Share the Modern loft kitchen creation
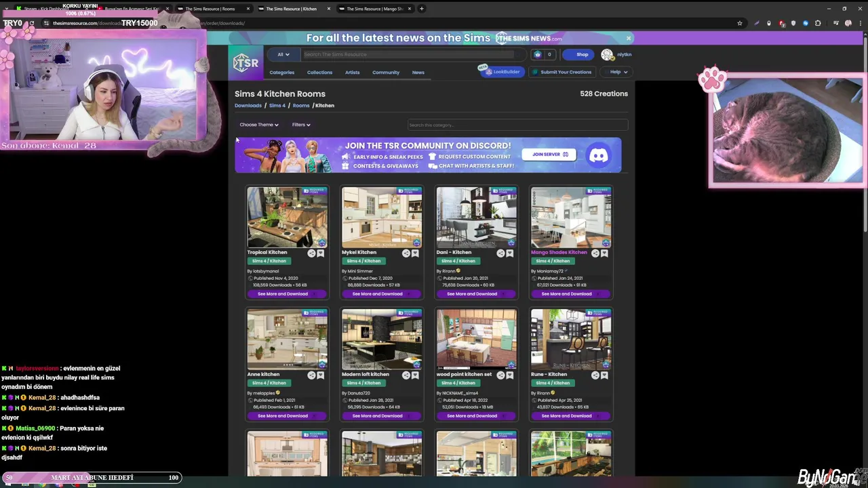 (x=406, y=375)
